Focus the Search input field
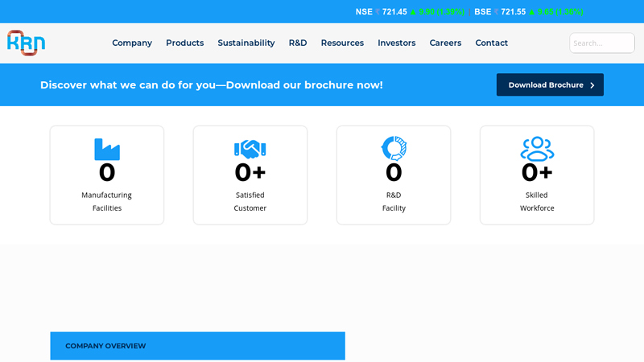The image size is (644, 362). 601,43
